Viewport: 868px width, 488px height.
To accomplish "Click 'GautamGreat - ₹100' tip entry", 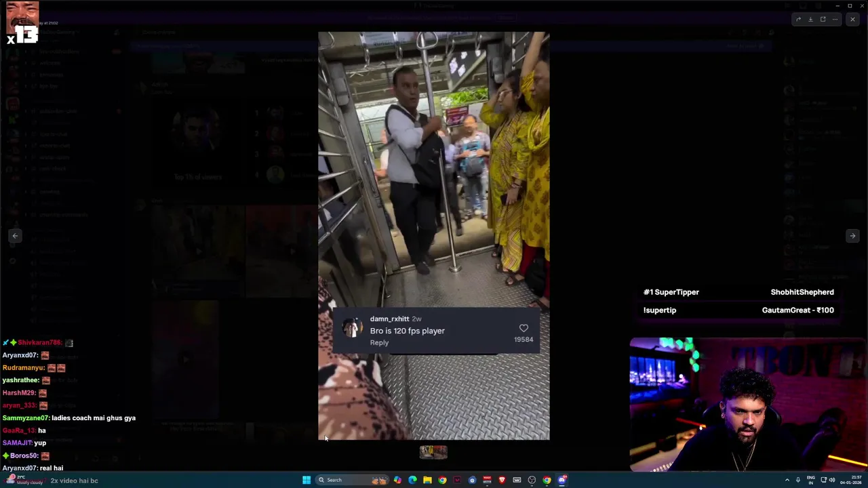I will click(x=797, y=310).
